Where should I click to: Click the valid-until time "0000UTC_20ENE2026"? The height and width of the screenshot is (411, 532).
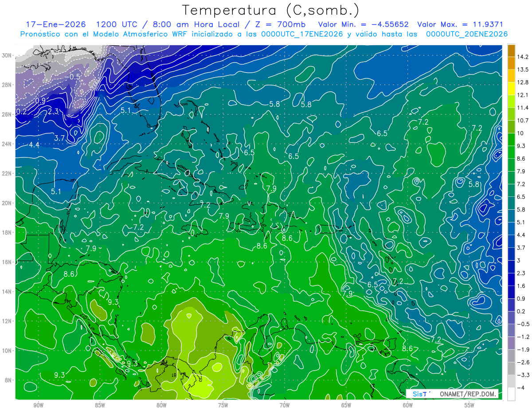click(466, 34)
